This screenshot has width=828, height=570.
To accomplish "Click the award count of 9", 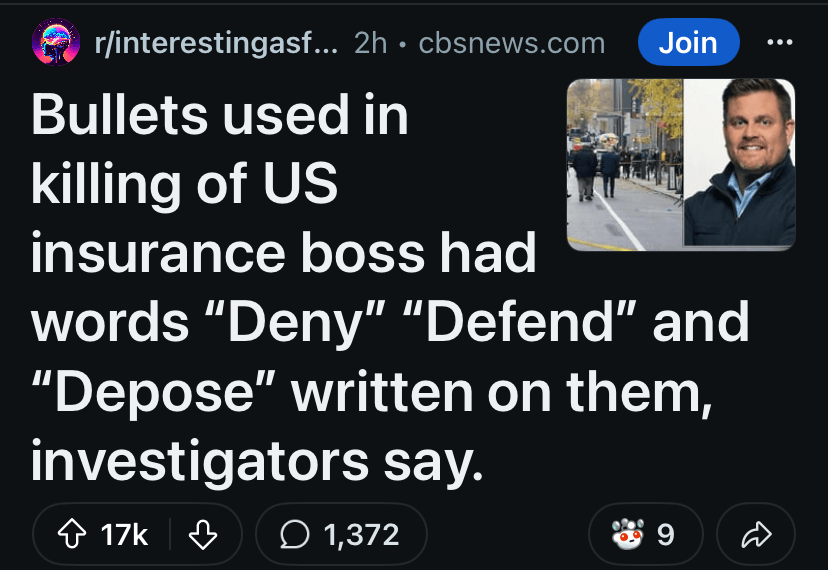I will pos(665,535).
